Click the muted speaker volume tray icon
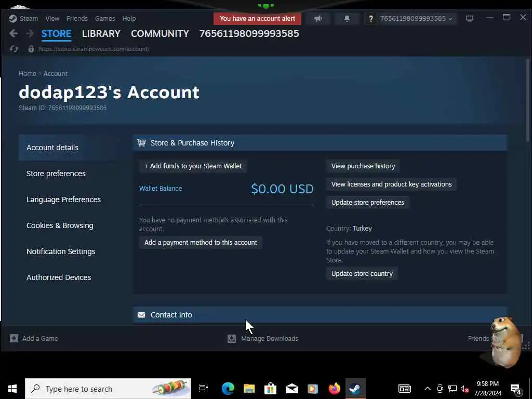This screenshot has height=399, width=532. tap(464, 389)
